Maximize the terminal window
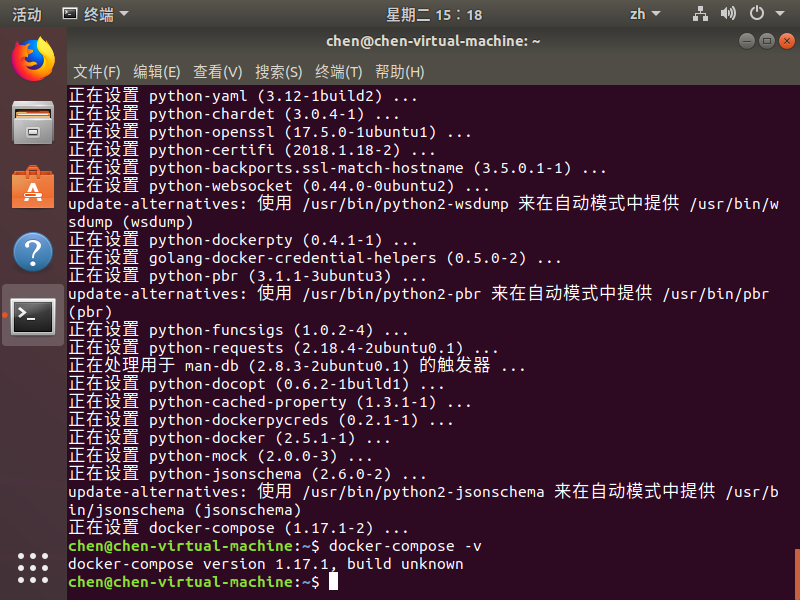800x600 pixels. click(x=766, y=41)
